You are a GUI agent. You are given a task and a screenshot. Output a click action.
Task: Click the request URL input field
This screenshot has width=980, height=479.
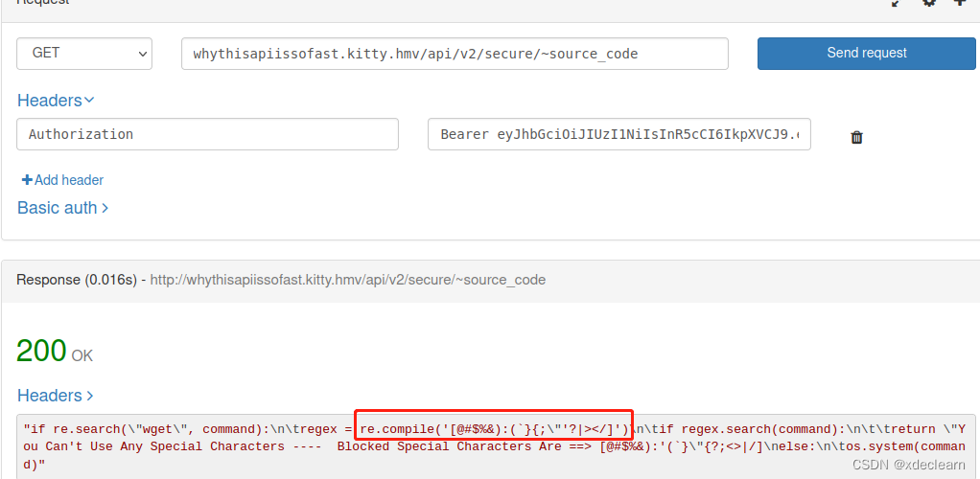(x=455, y=54)
